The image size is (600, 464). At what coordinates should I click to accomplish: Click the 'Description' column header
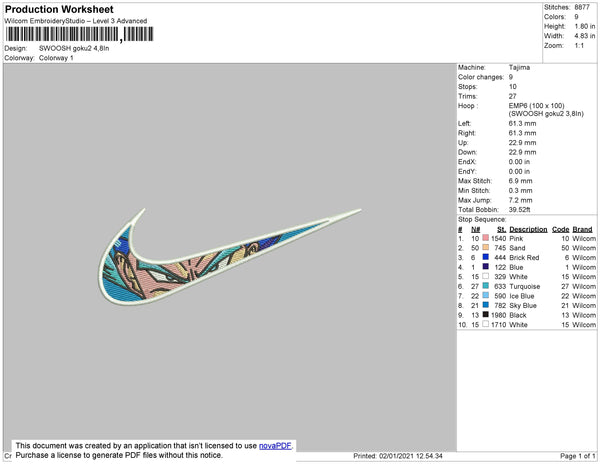[528, 229]
